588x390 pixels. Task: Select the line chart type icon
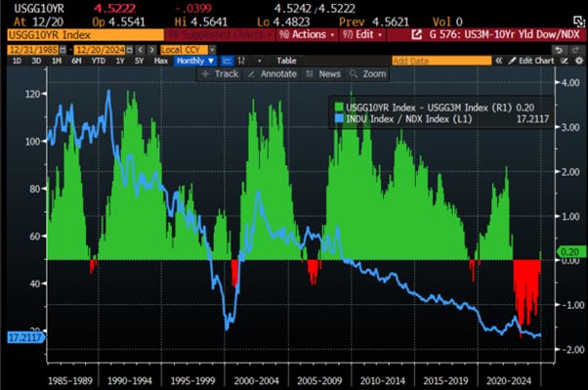[x=227, y=61]
